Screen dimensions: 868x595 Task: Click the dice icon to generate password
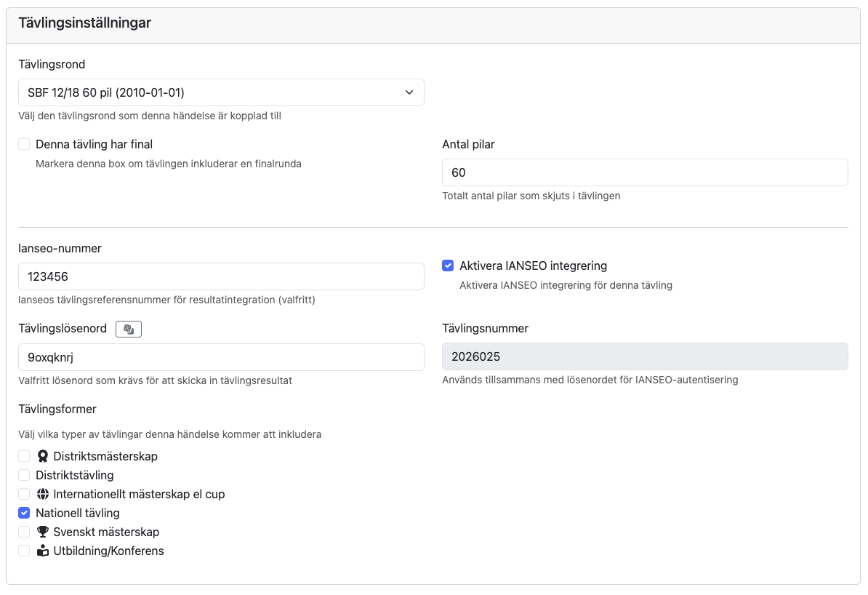coord(129,330)
